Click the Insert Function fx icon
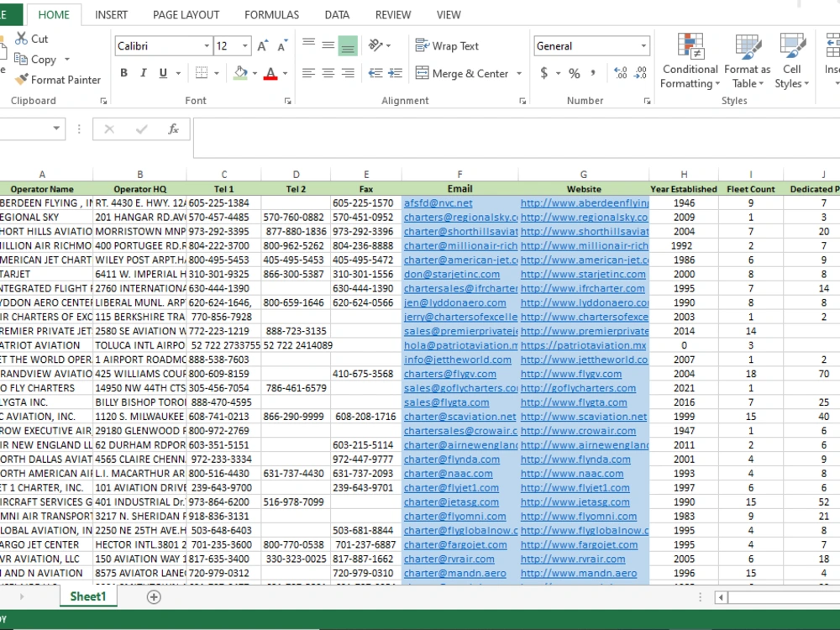Image resolution: width=840 pixels, height=630 pixels. pyautogui.click(x=173, y=129)
